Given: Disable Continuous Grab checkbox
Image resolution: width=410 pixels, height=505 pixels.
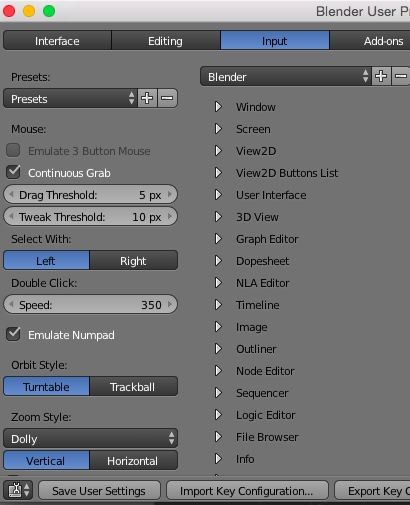Looking at the screenshot, I should [x=13, y=172].
